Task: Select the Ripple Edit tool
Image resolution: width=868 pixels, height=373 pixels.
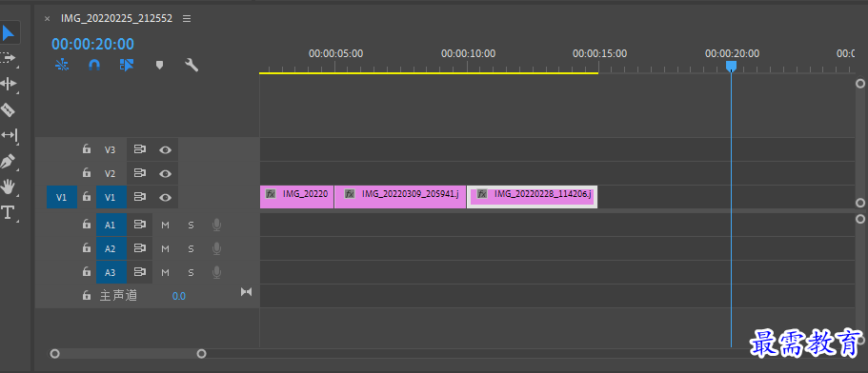Action: 9,84
